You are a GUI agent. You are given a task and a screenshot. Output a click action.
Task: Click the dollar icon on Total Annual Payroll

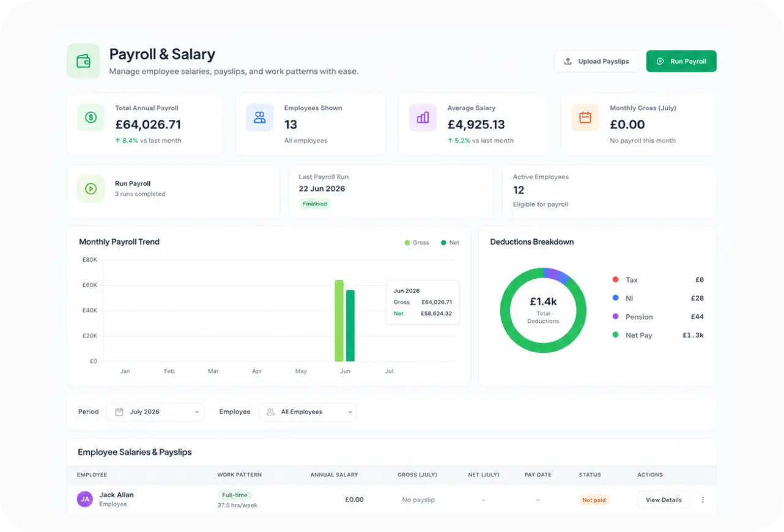pyautogui.click(x=91, y=117)
